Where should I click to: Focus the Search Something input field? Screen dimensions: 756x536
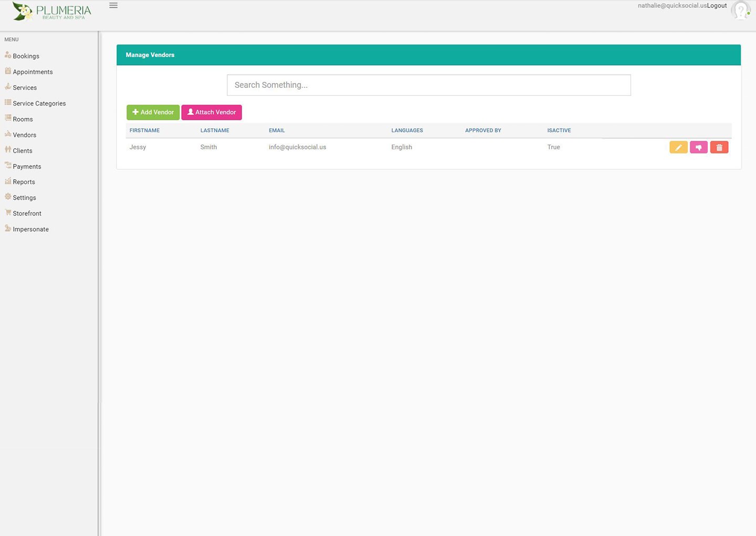click(428, 85)
